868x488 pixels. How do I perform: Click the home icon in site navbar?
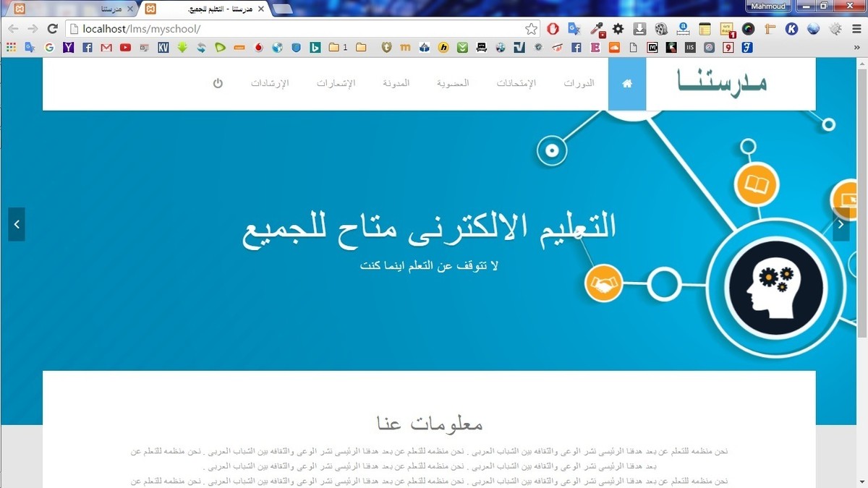coord(627,84)
